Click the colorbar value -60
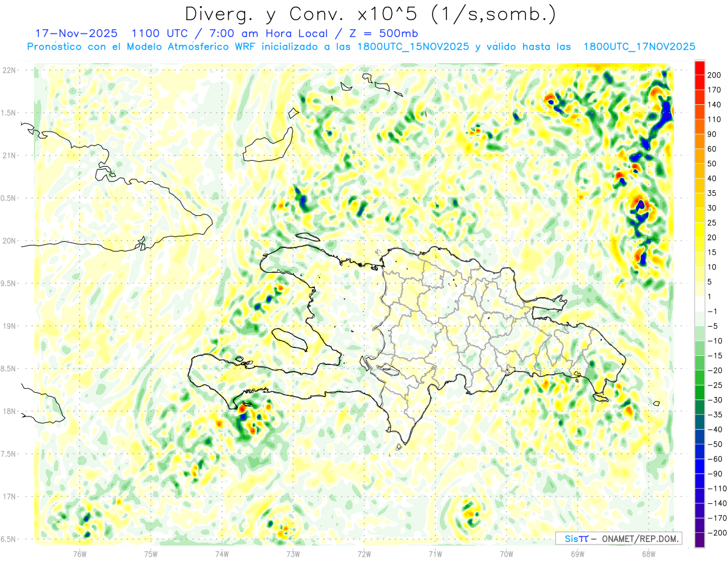This screenshot has width=728, height=562. (x=716, y=459)
